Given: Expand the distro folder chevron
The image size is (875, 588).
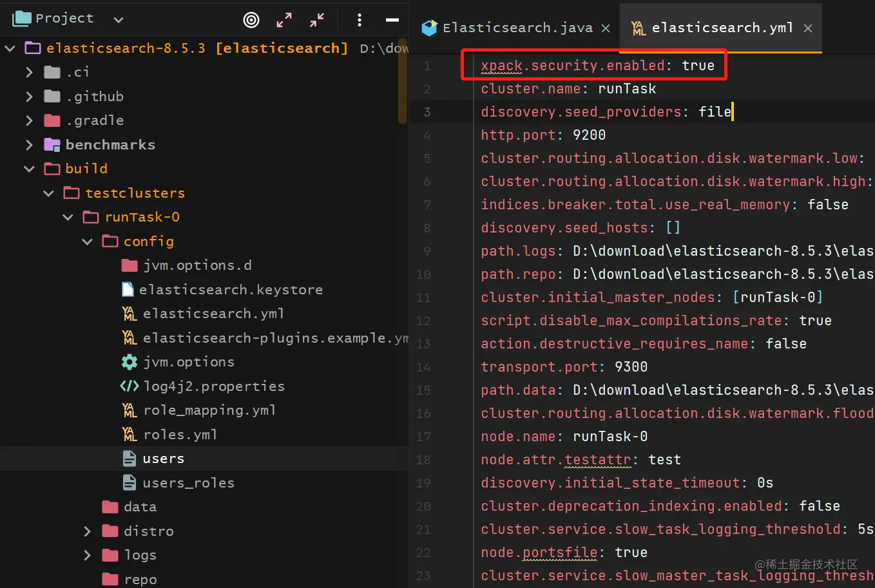Looking at the screenshot, I should click(87, 531).
